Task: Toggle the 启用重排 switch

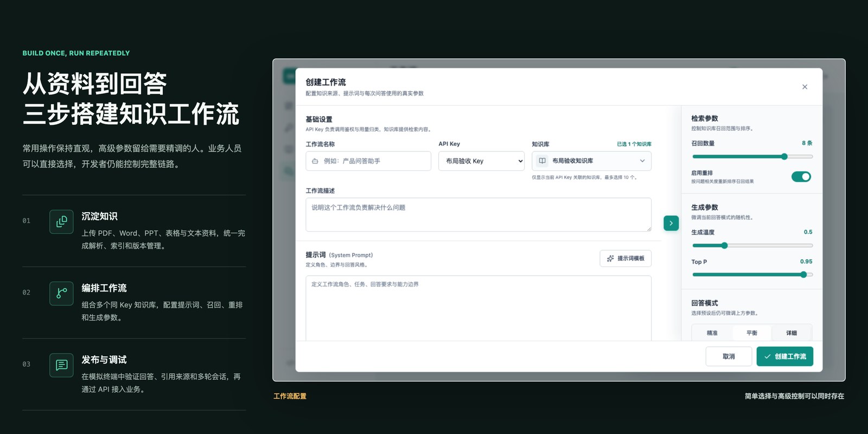Action: click(x=801, y=176)
